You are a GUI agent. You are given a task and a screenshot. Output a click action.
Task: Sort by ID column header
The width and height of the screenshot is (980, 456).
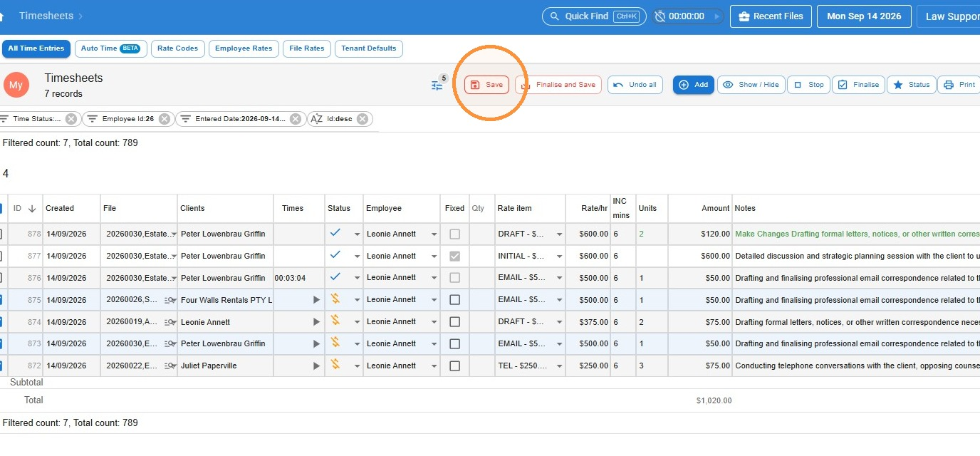tap(25, 208)
